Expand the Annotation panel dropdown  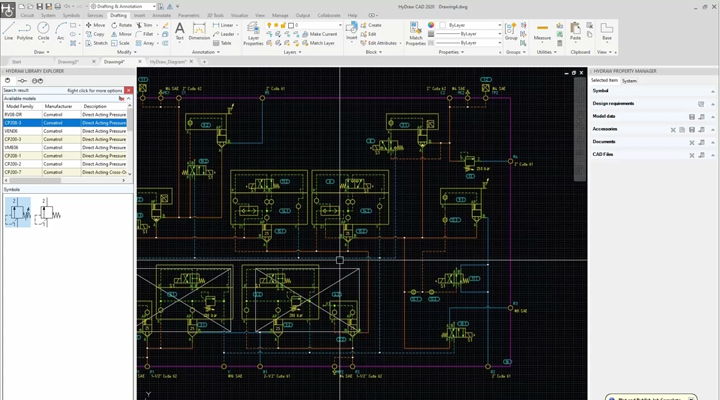point(206,52)
